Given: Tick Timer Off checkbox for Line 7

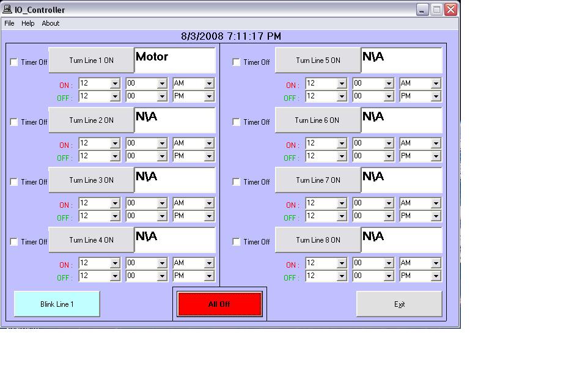Looking at the screenshot, I should 237,182.
